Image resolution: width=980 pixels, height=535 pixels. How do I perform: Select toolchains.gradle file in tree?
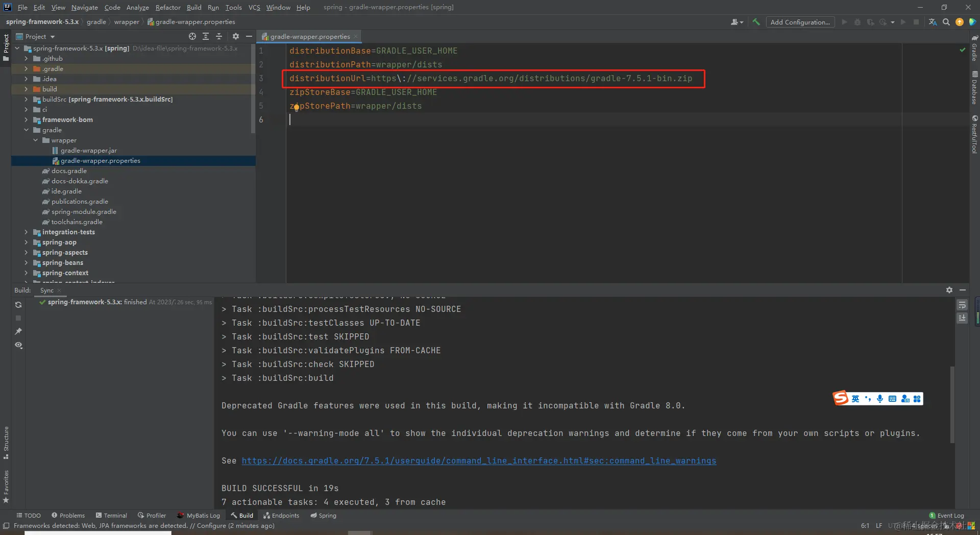77,222
